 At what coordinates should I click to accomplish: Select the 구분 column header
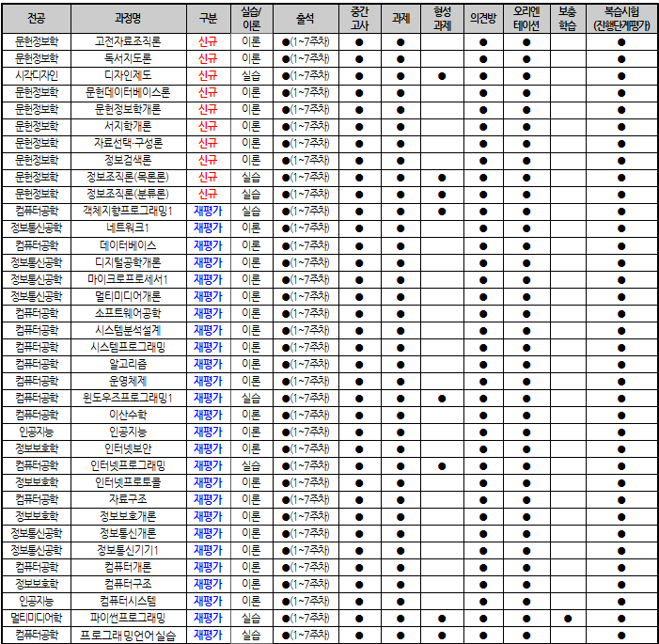click(208, 19)
